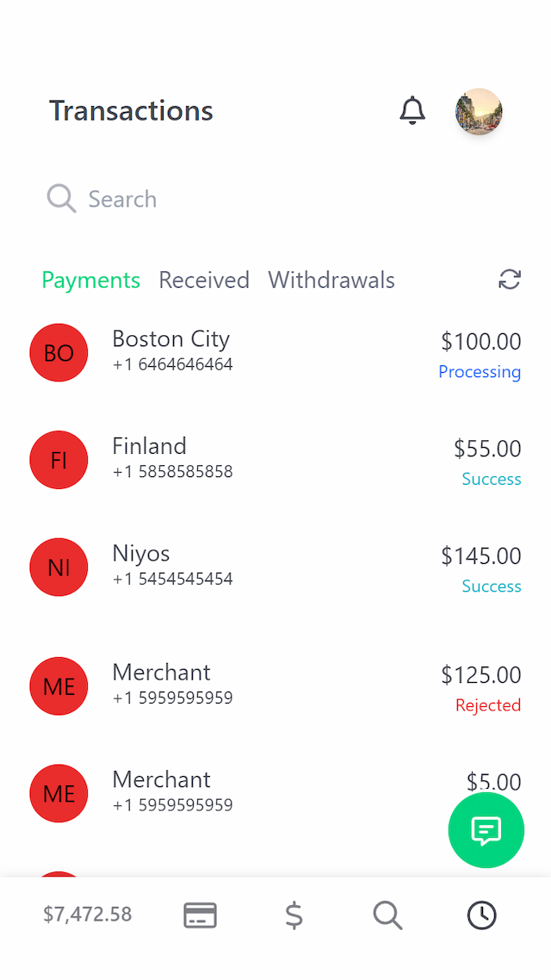Open the green chat message button
The image size is (551, 980).
click(x=486, y=830)
